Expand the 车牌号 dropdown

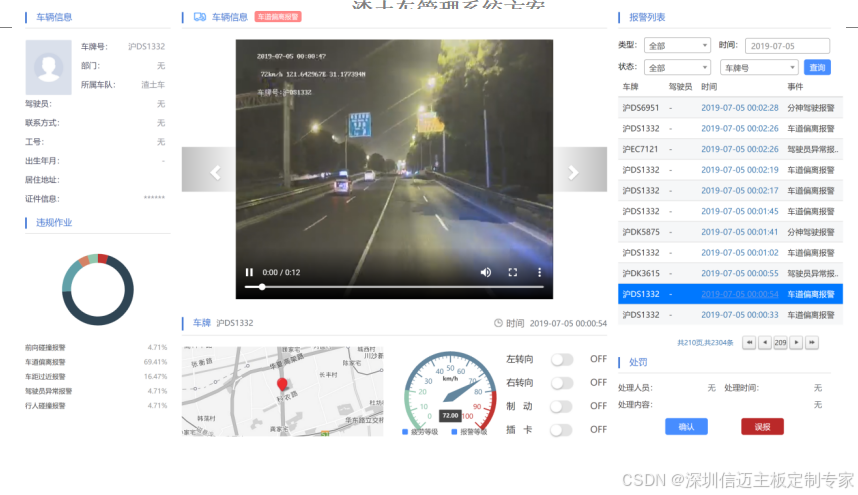coord(758,68)
